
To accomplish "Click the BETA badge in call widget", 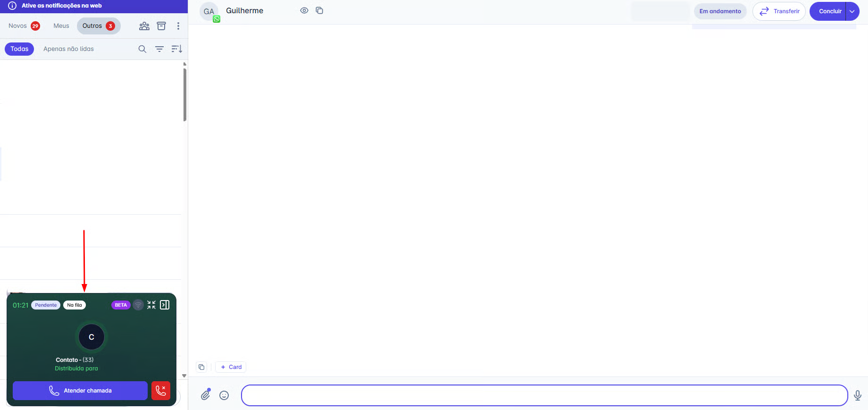I will (x=121, y=305).
